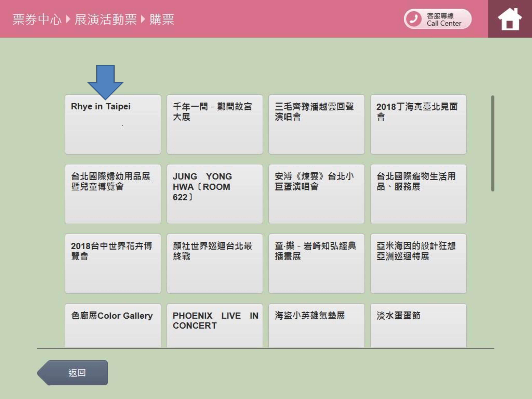
Task: Select 台北國際婦幼用品展暨兒童博覽會 tile
Action: [113, 194]
